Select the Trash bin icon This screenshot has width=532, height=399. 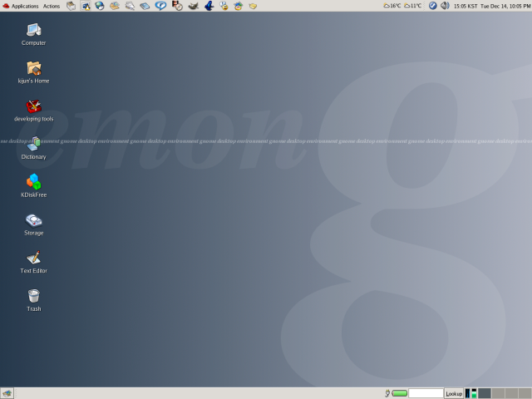(33, 300)
